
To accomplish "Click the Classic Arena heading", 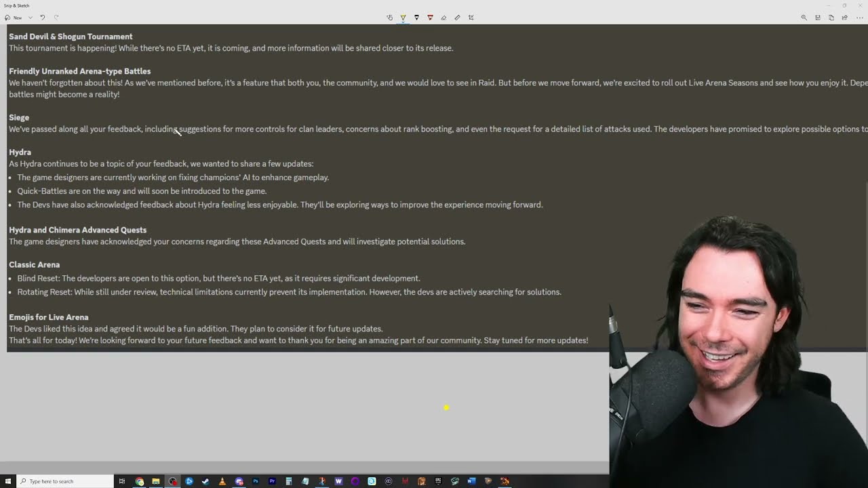I will point(34,264).
